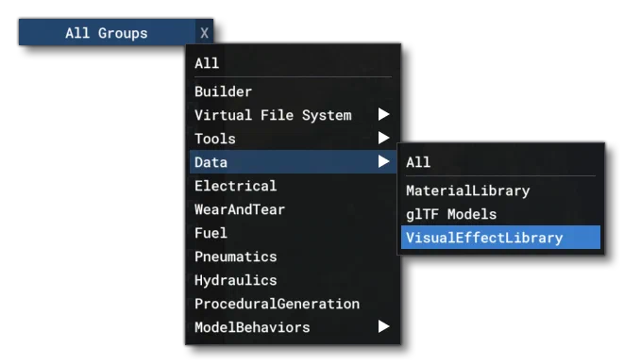This screenshot has width=624, height=364.
Task: Pick the Hydraulics group
Action: tap(293, 280)
